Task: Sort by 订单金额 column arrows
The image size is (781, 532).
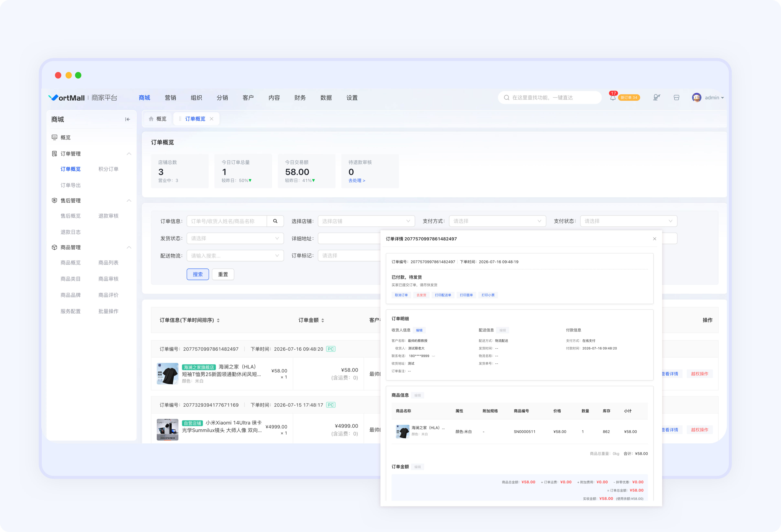Action: coord(323,320)
